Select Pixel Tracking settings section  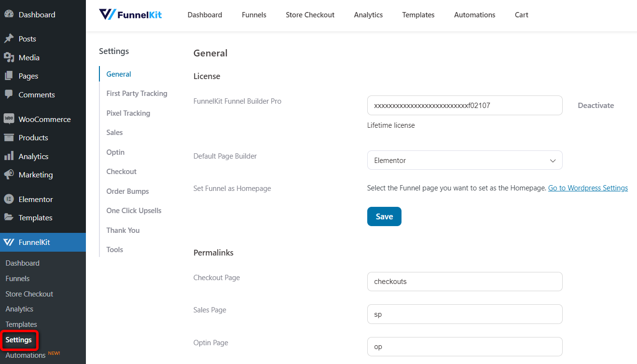pos(128,113)
